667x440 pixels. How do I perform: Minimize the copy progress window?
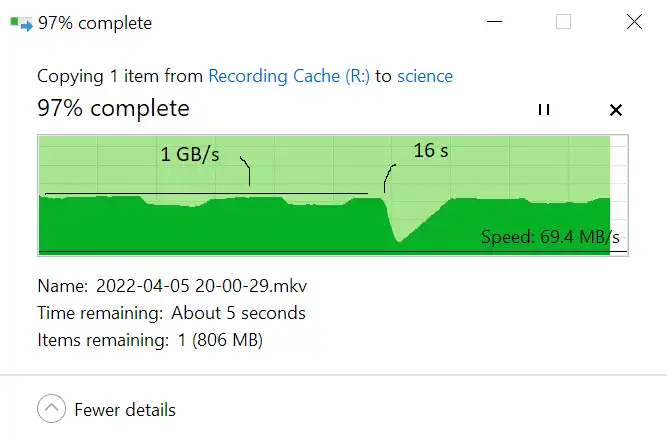coord(494,21)
